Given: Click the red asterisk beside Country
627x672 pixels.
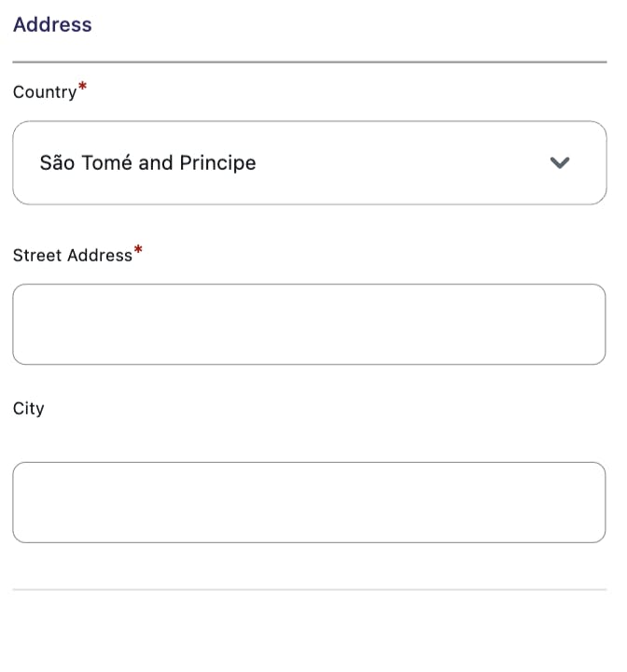Looking at the screenshot, I should (x=83, y=88).
